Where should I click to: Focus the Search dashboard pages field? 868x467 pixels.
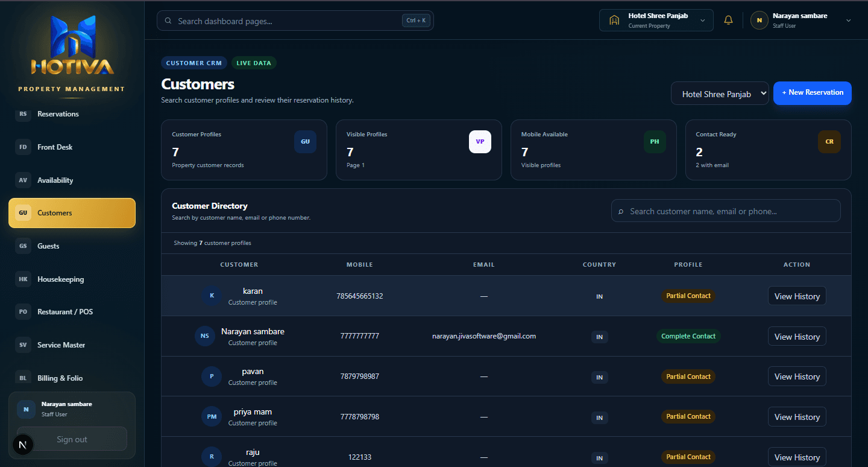tap(295, 21)
